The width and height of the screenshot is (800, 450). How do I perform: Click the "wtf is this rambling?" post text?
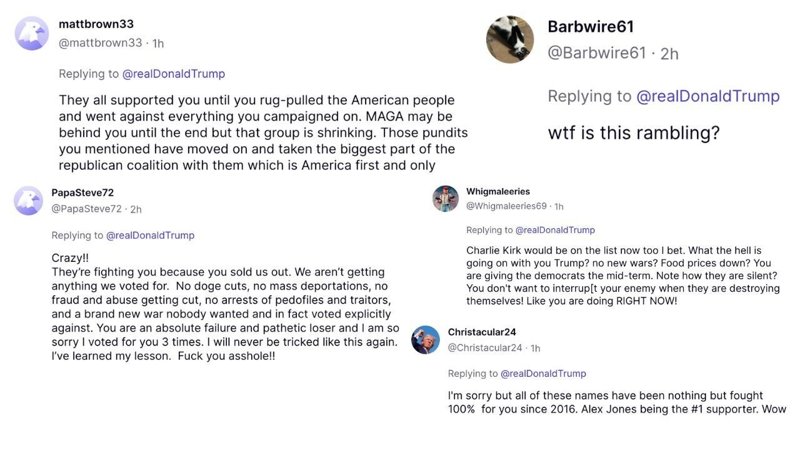(x=634, y=133)
